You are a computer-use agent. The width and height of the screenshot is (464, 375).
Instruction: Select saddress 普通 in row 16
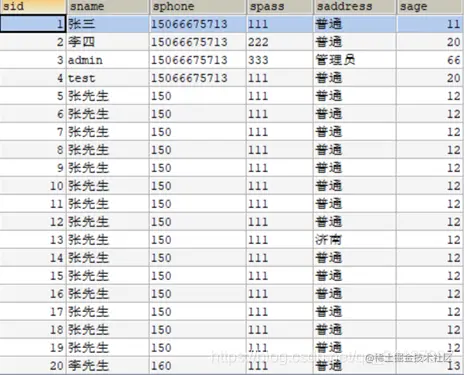coord(355,294)
